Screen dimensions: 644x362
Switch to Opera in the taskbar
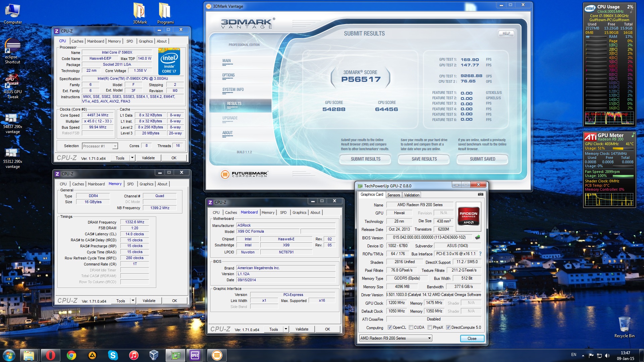50,355
